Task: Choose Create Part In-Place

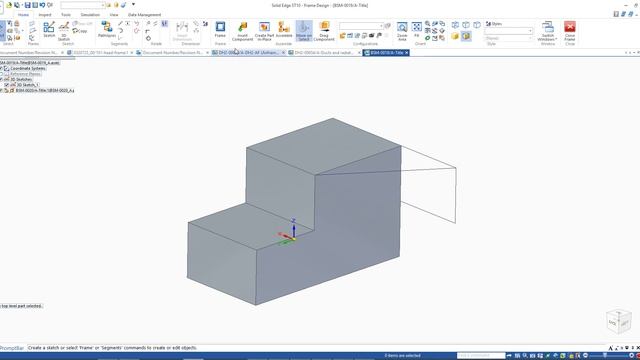Action: click(x=264, y=31)
